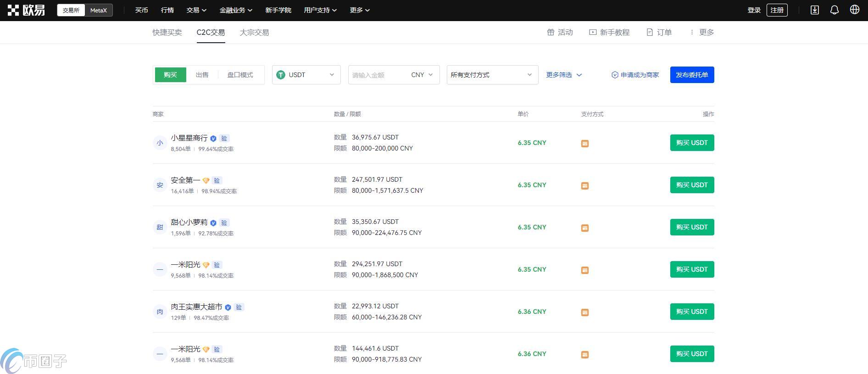The width and height of the screenshot is (868, 374).
Task: Switch to MetaX mode
Action: (99, 10)
